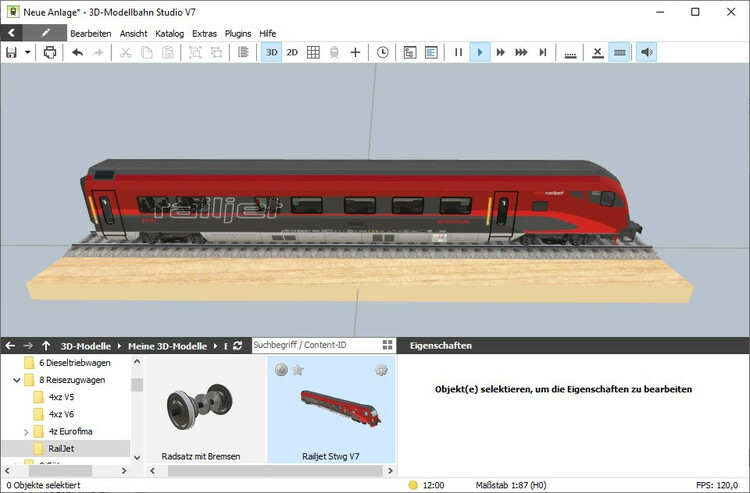Pause the simulation
Image resolution: width=750 pixels, height=493 pixels.
click(458, 52)
